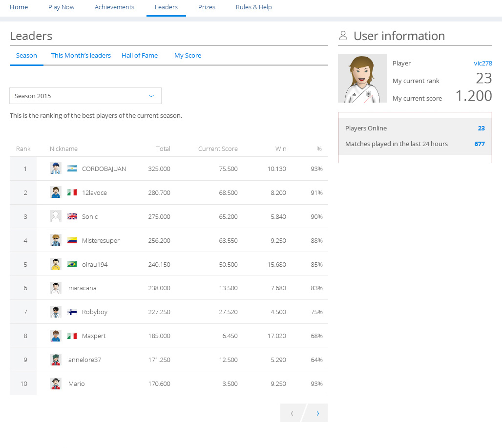Viewport: 502px width, 448px height.
Task: Click the UK flag next to Sonic
Action: 72,216
